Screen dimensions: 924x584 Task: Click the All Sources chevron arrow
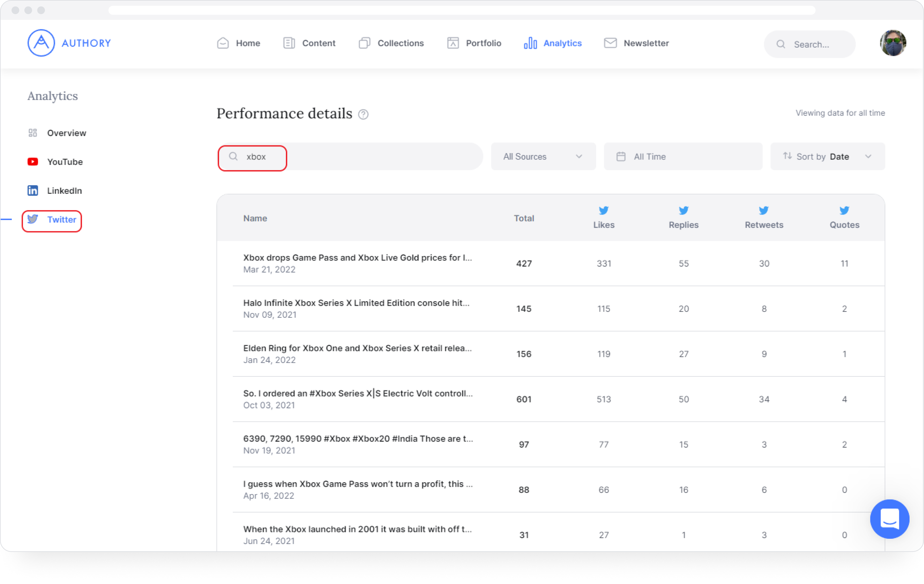click(579, 156)
